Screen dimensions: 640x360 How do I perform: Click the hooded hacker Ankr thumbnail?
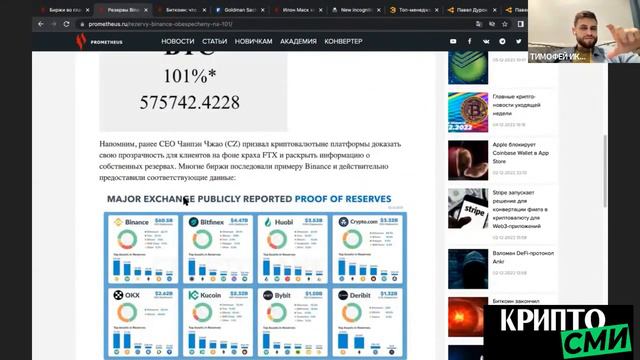(x=468, y=269)
